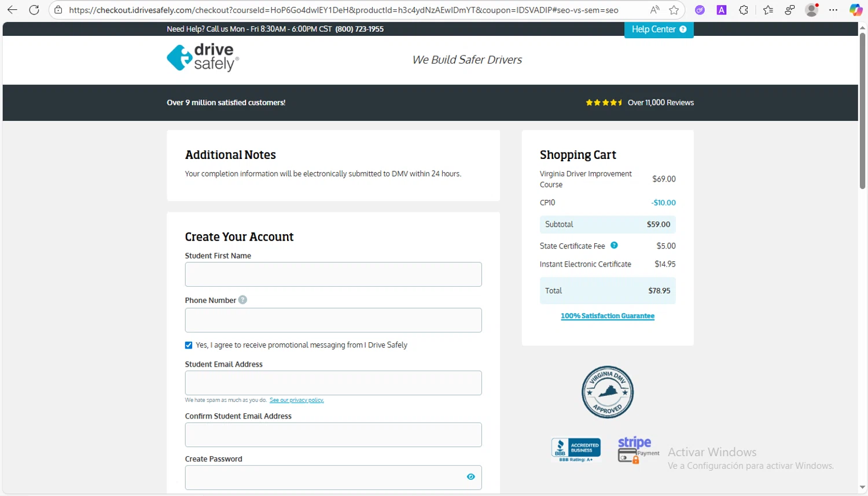
Task: Reload the page with the refresh icon
Action: tap(34, 10)
